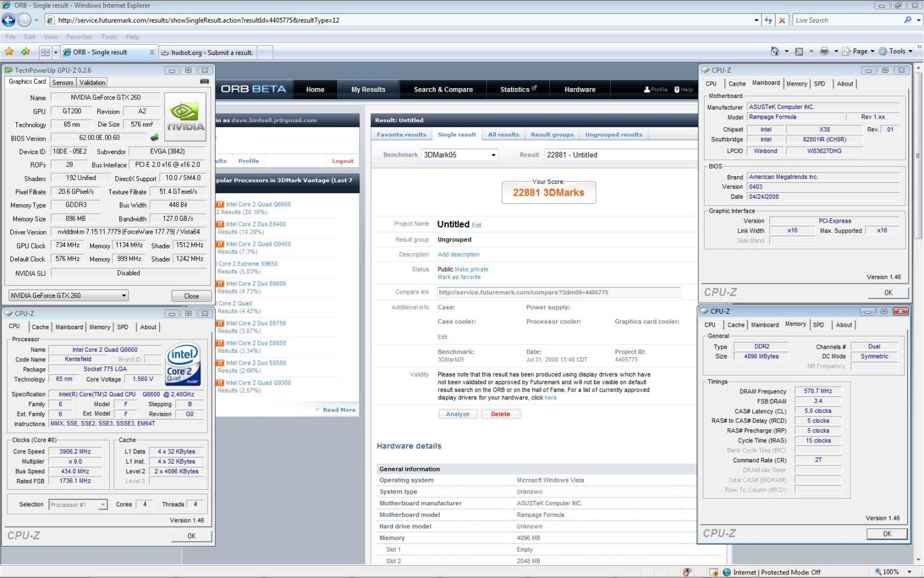
Task: Click Close in the GPU-Z window
Action: (x=191, y=296)
